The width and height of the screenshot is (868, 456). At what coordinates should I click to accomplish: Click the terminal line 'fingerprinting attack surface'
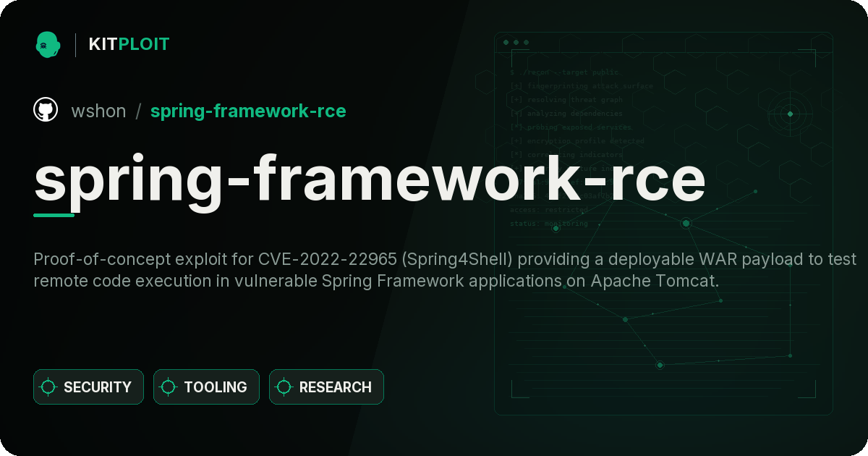[581, 86]
